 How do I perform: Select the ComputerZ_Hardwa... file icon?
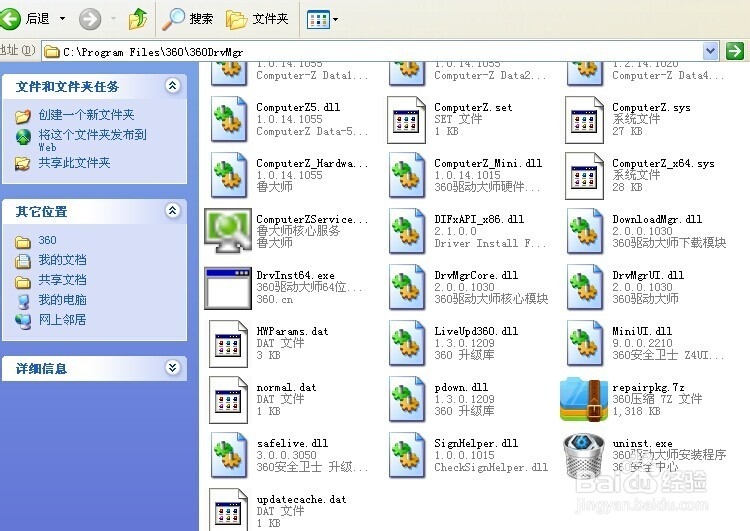[x=229, y=175]
